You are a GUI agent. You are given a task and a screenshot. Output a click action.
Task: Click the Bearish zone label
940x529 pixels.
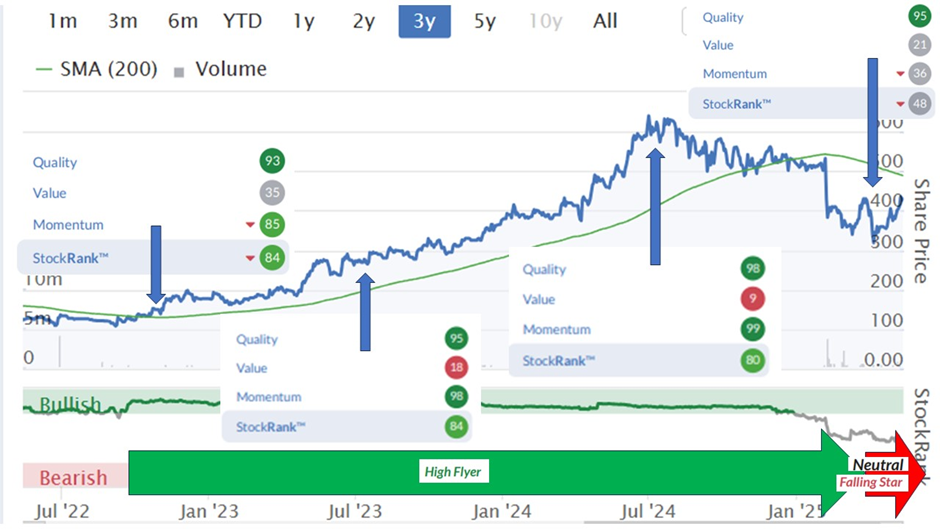[73, 477]
